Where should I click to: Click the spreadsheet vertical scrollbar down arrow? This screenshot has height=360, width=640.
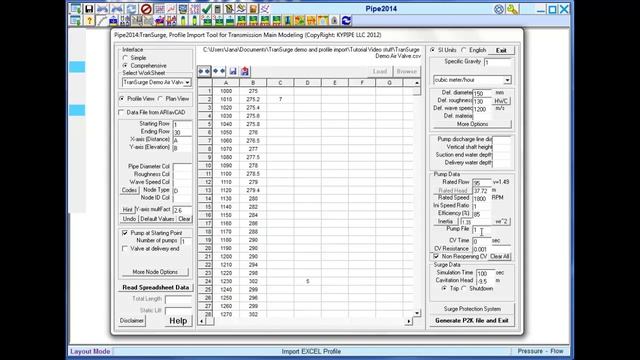(x=417, y=313)
